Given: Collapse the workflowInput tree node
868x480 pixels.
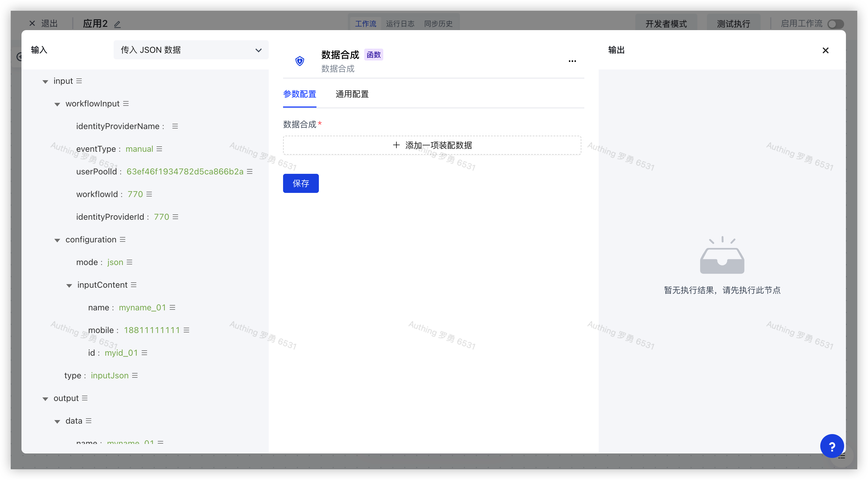Looking at the screenshot, I should coord(57,104).
